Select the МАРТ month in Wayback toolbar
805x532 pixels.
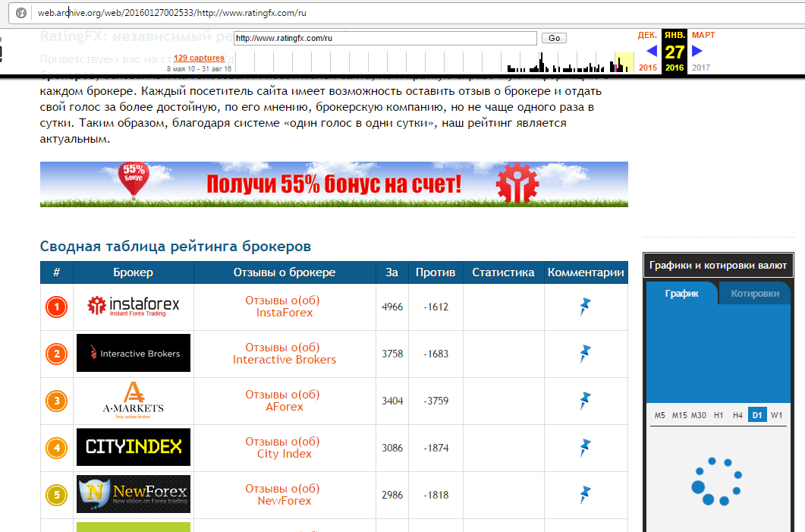tap(703, 35)
